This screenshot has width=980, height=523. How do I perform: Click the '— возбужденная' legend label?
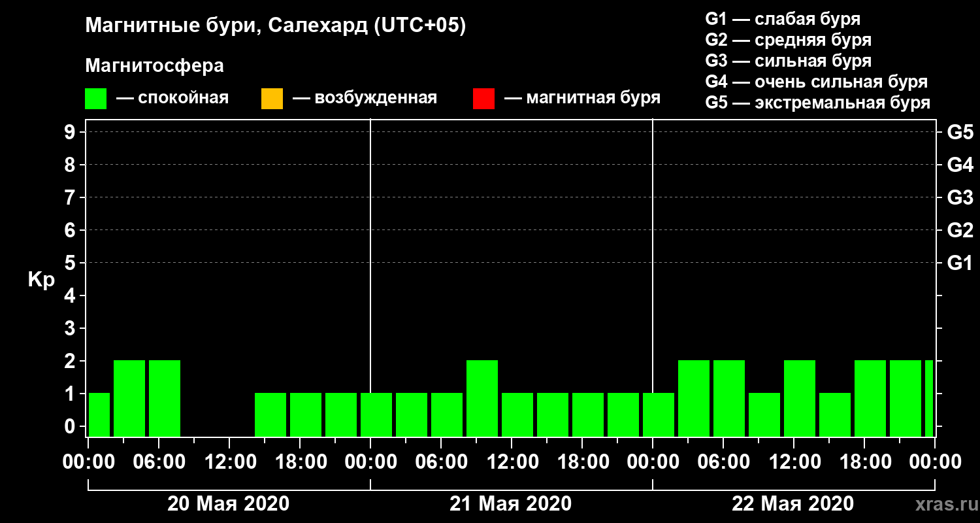point(365,99)
